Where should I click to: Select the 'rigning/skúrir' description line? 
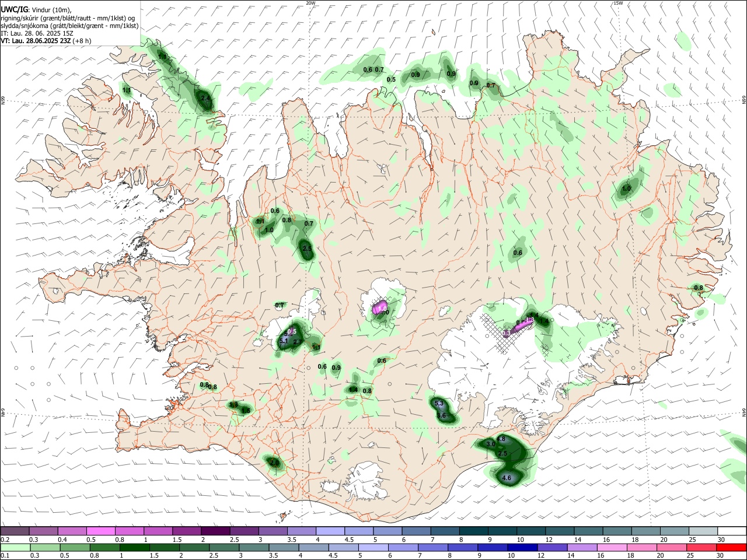click(69, 17)
